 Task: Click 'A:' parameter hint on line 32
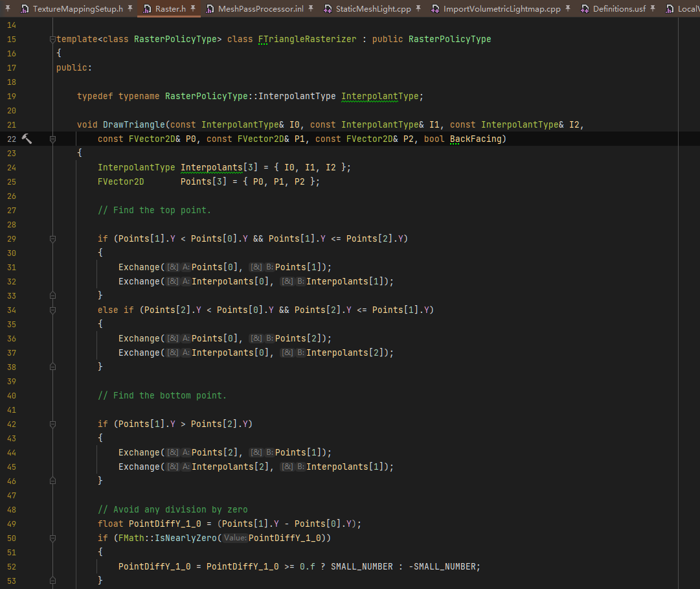pyautogui.click(x=186, y=281)
